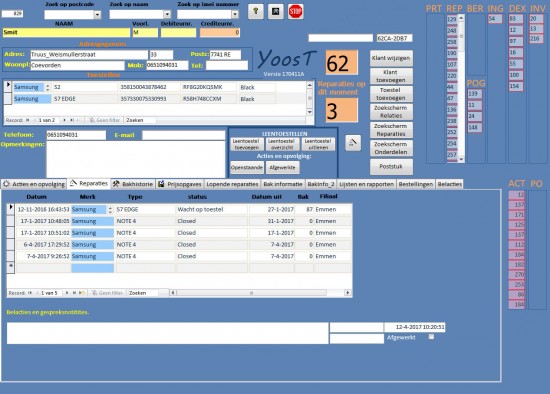The width and height of the screenshot is (550, 394).
Task: Select the Samsung S2 device row selector
Action: coord(8,87)
